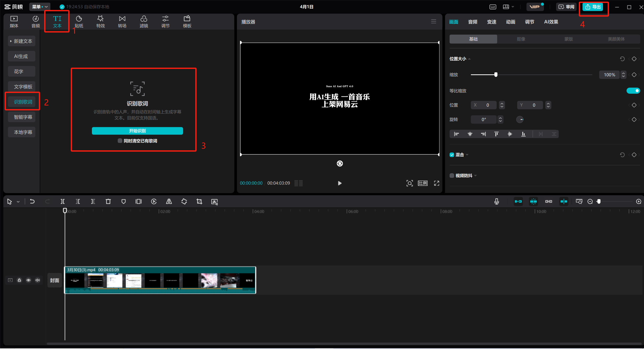Click the 审阅 review button
The image size is (644, 349).
566,7
